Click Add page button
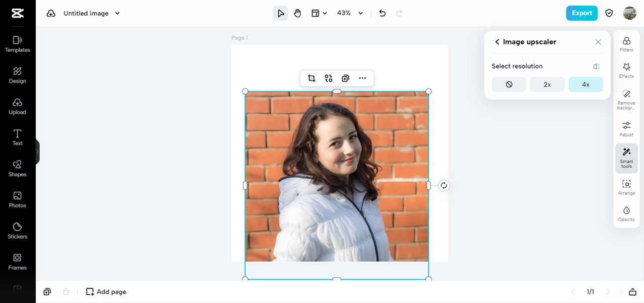 click(x=106, y=292)
